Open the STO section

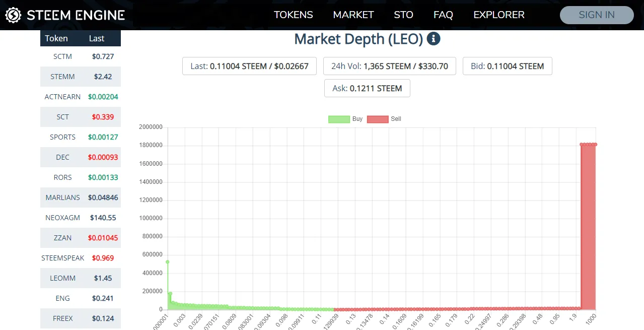pyautogui.click(x=403, y=15)
